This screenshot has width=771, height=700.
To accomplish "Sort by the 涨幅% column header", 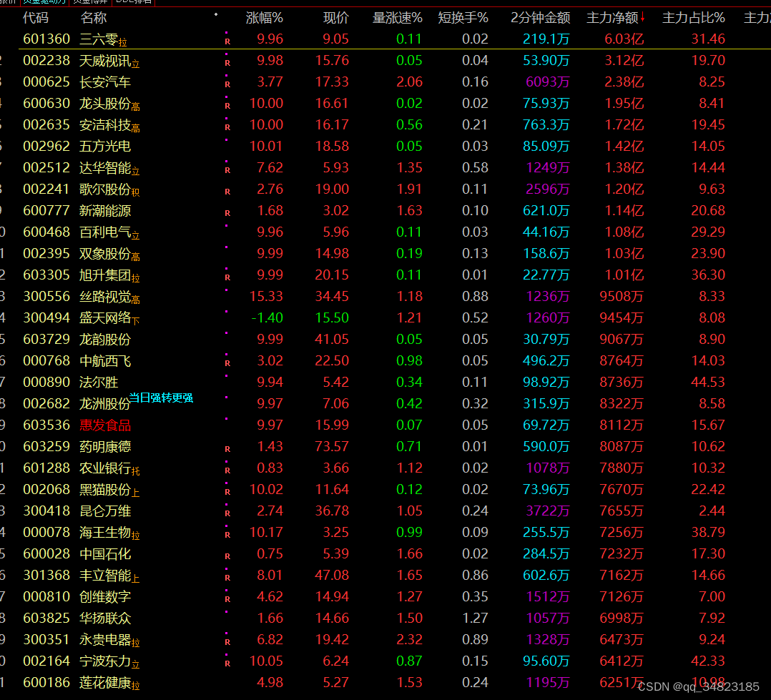I will tap(264, 18).
